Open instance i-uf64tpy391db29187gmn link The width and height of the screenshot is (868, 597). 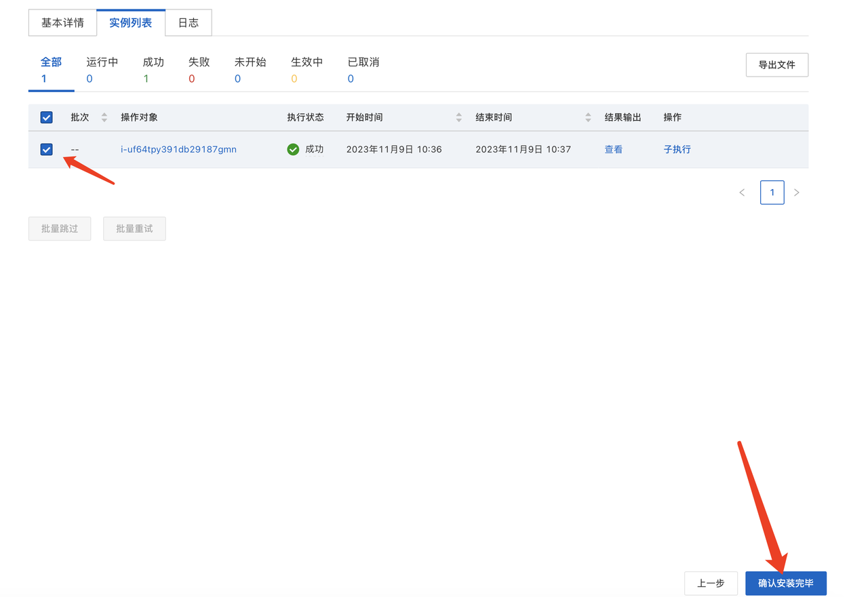tap(178, 149)
